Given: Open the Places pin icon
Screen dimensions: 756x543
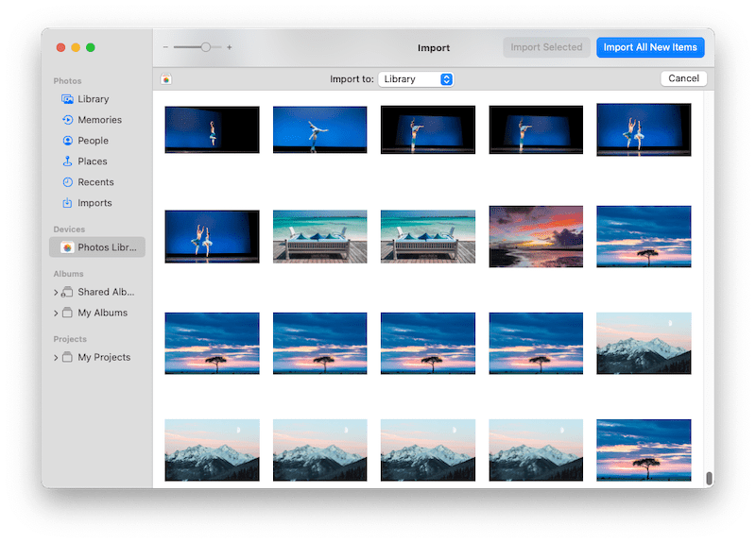Looking at the screenshot, I should (x=67, y=161).
